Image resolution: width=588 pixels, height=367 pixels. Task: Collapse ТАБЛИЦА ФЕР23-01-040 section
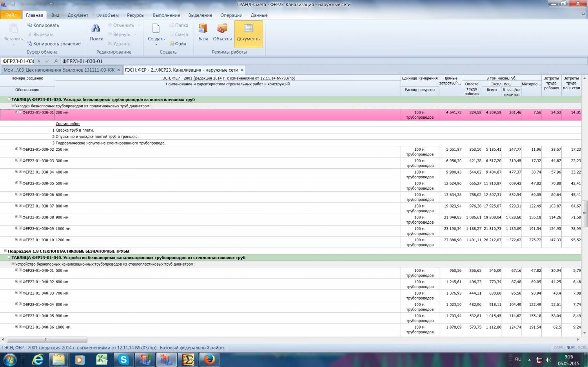pyautogui.click(x=9, y=258)
